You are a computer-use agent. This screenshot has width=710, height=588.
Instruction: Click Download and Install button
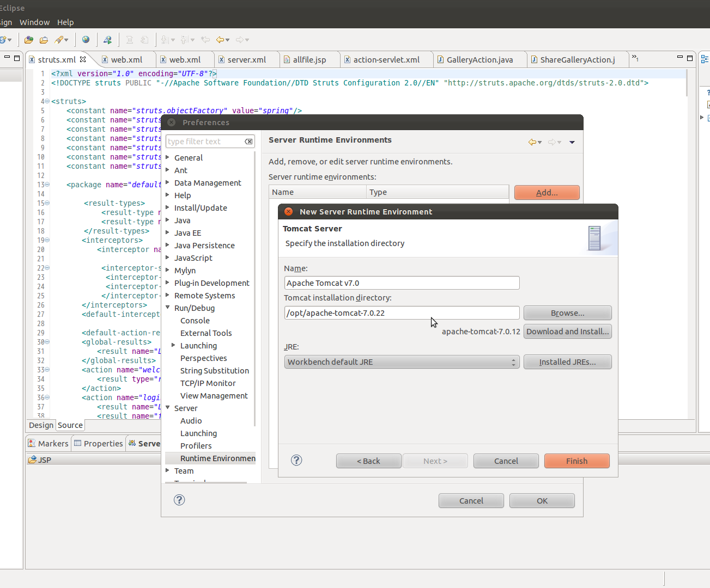(x=567, y=332)
